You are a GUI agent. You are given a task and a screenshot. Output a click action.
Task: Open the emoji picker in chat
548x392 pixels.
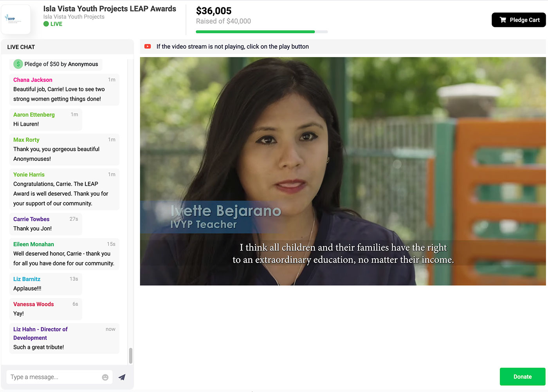(105, 377)
